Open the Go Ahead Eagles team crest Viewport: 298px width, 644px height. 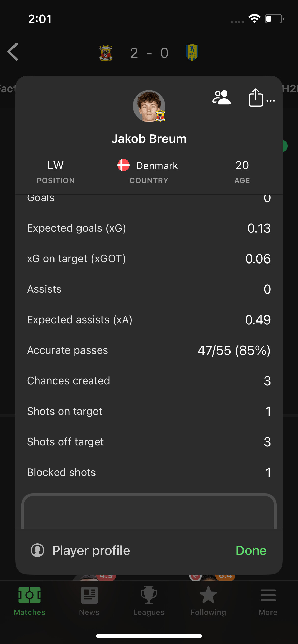tap(106, 53)
